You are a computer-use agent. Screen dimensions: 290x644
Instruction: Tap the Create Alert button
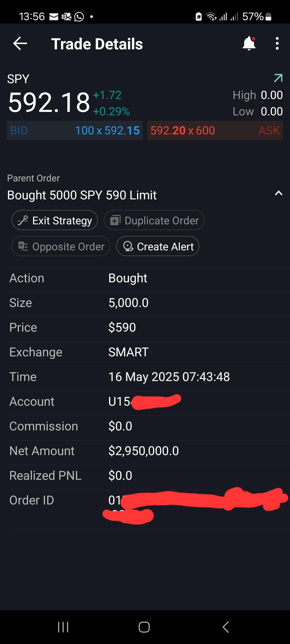(158, 246)
